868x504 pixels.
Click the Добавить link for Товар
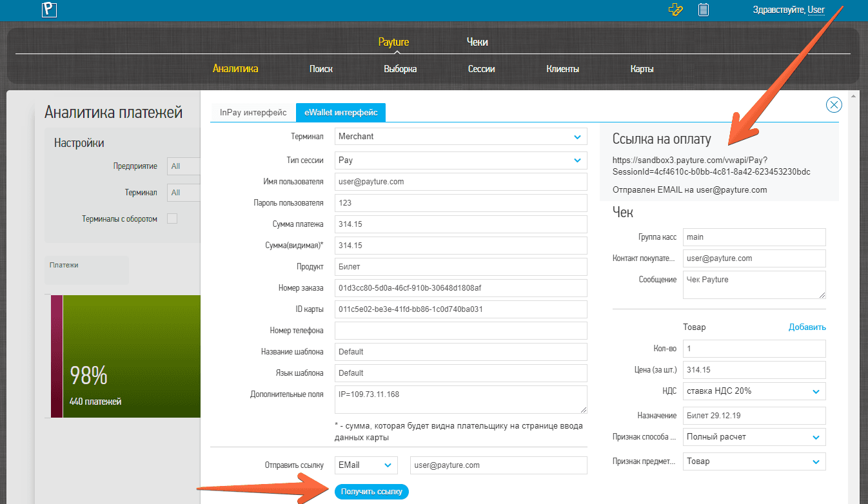click(807, 327)
